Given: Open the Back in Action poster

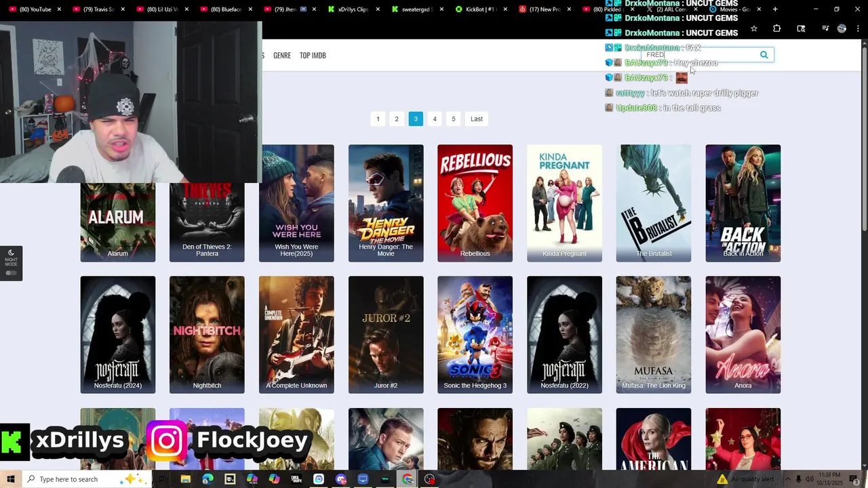Looking at the screenshot, I should coord(743,203).
